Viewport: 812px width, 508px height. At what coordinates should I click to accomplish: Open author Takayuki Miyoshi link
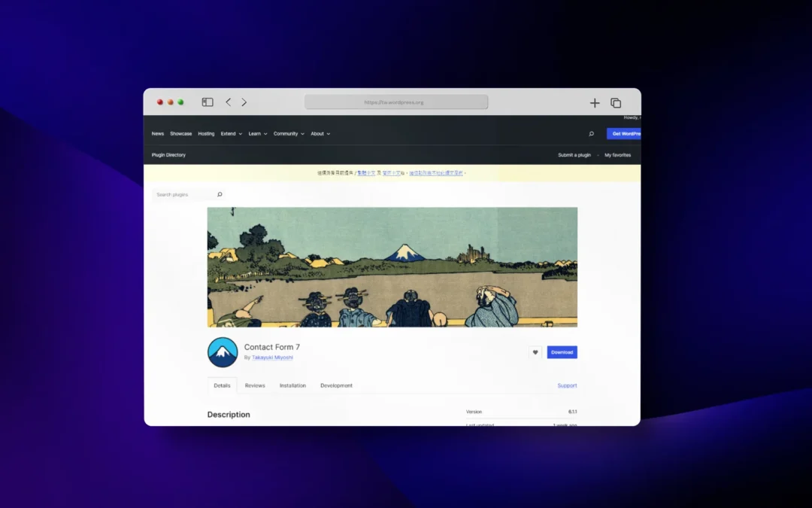272,357
